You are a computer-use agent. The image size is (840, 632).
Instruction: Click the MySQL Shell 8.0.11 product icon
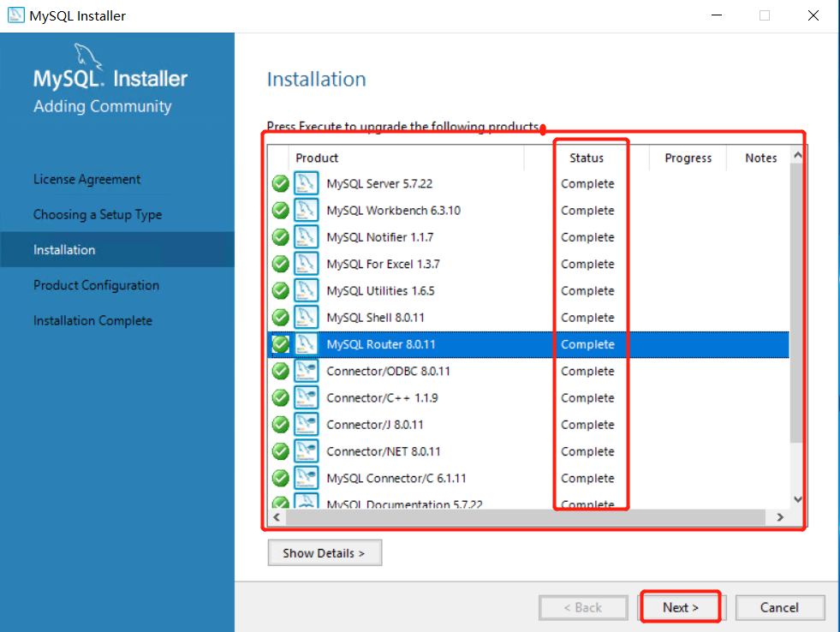click(x=306, y=317)
